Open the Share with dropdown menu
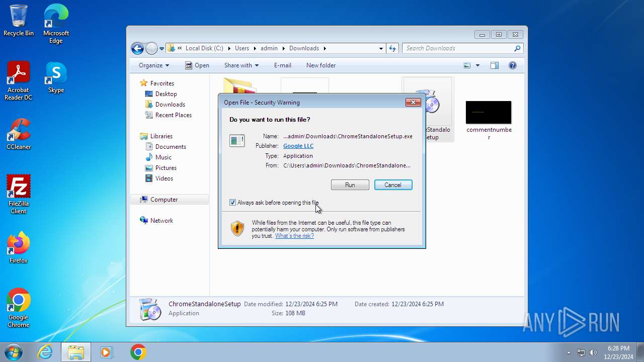 242,65
